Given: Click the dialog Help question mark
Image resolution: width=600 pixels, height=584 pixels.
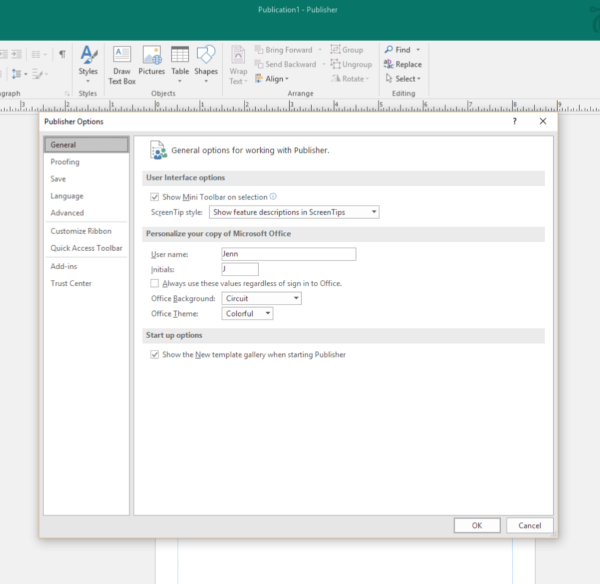Looking at the screenshot, I should coord(515,121).
